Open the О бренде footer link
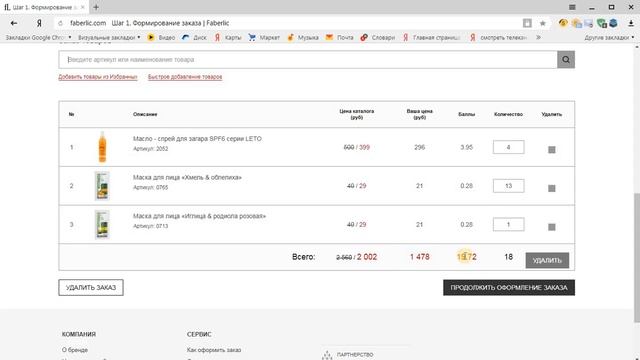Image resolution: width=640 pixels, height=360 pixels. [75, 350]
